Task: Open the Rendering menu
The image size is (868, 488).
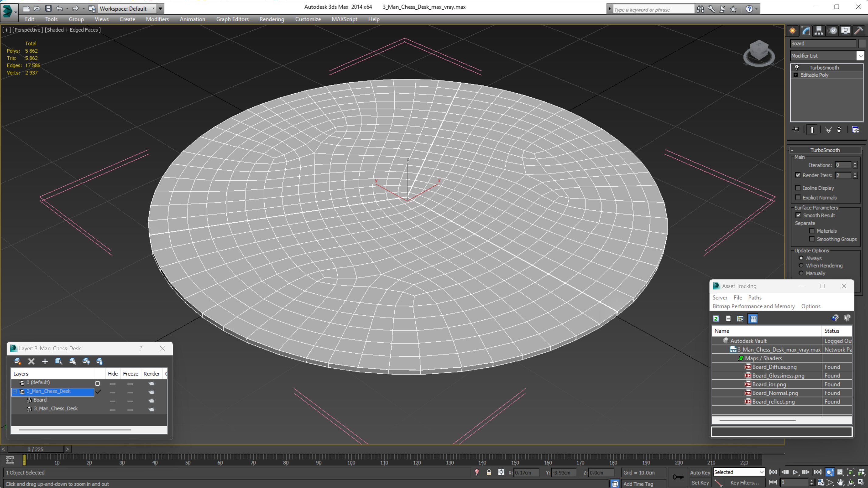Action: [272, 19]
